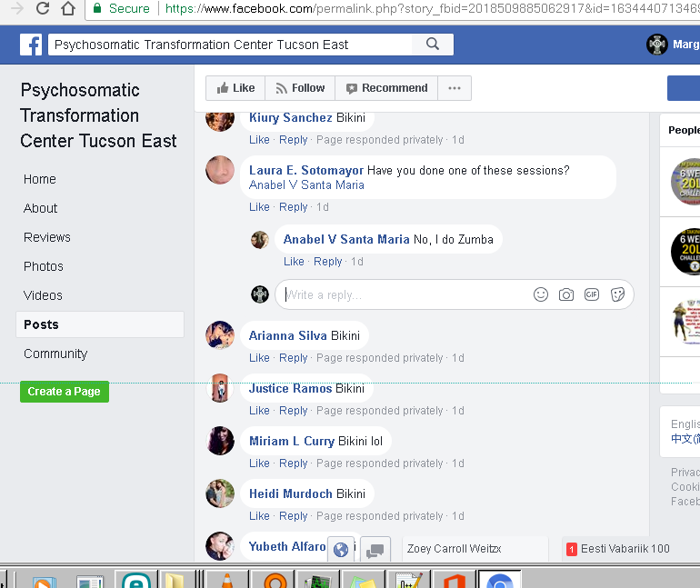
Task: Select the Posts section in sidebar
Action: [x=100, y=324]
